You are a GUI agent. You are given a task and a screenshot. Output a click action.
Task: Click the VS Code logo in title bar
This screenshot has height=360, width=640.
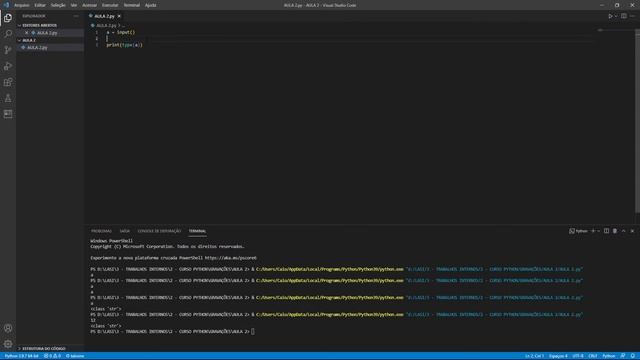tap(6, 5)
